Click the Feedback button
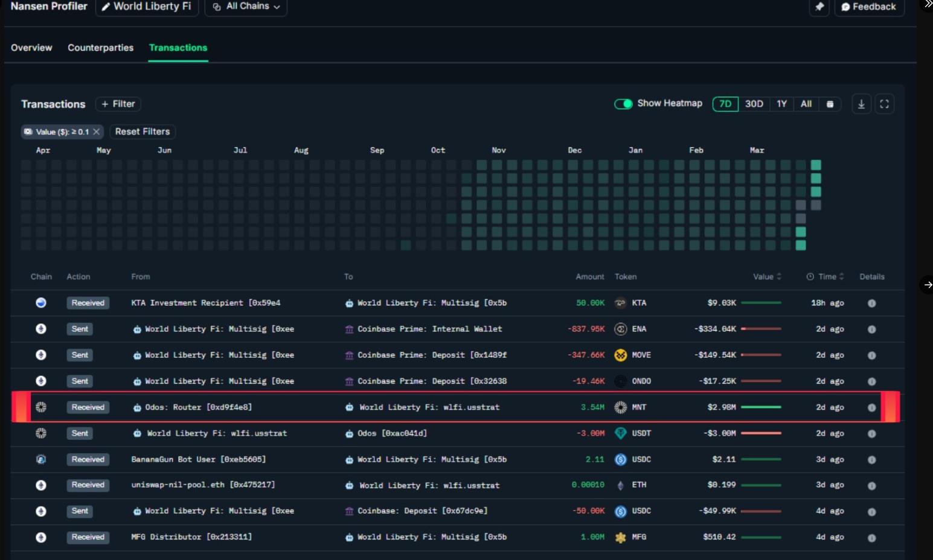Image resolution: width=933 pixels, height=560 pixels. pyautogui.click(x=869, y=7)
